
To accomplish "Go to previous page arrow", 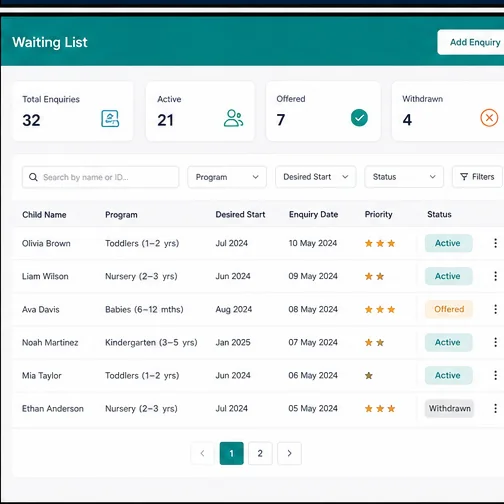I will pyautogui.click(x=202, y=453).
